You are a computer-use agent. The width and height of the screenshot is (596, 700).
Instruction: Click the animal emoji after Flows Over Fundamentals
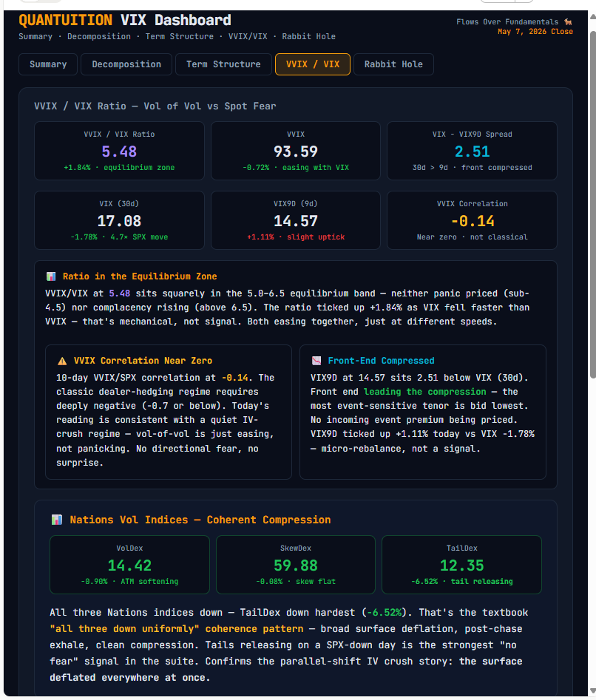tap(568, 22)
